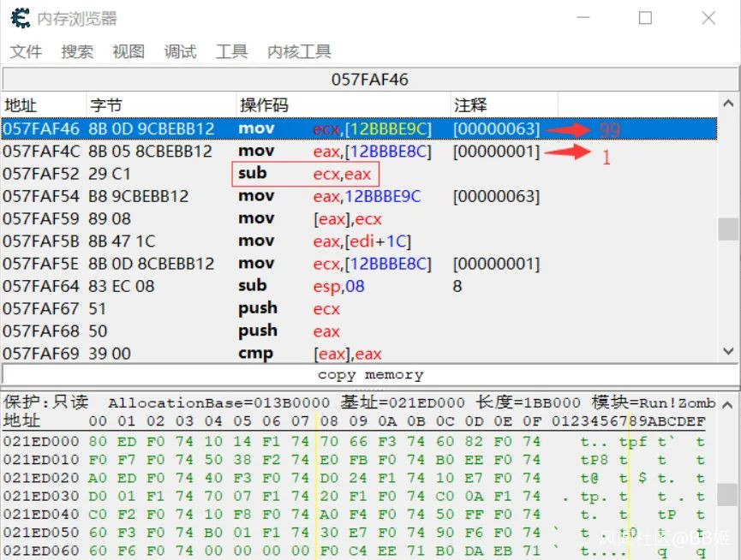Select the push eax row 057FAF68
This screenshot has width=741, height=560.
pos(359,331)
